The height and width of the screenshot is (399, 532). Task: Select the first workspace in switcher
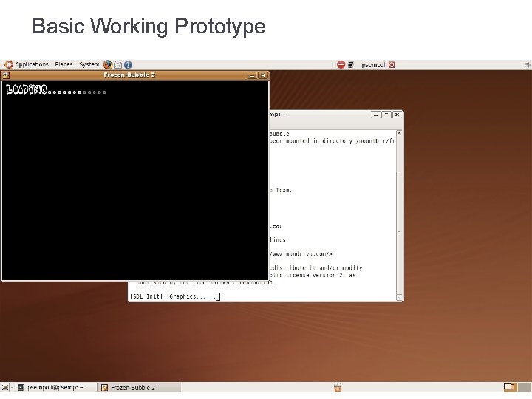point(510,386)
